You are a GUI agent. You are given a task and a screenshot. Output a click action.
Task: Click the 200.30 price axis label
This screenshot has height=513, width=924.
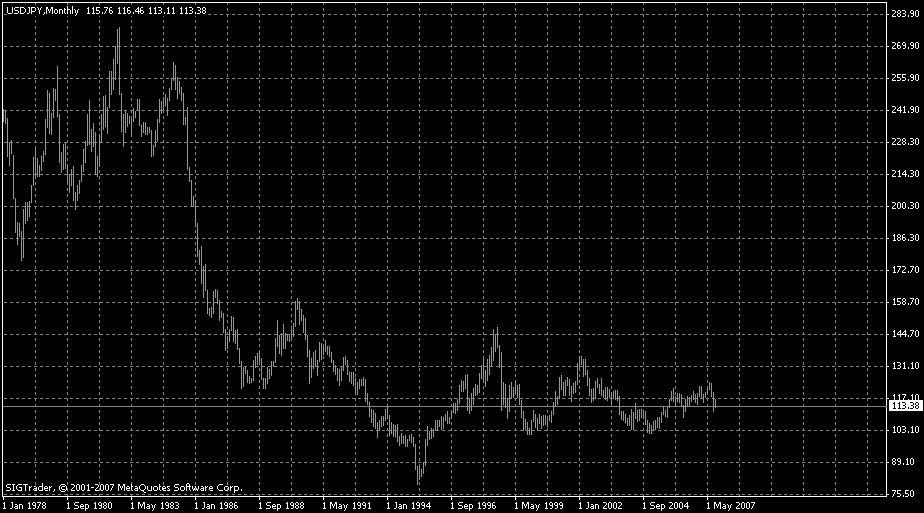click(905, 206)
